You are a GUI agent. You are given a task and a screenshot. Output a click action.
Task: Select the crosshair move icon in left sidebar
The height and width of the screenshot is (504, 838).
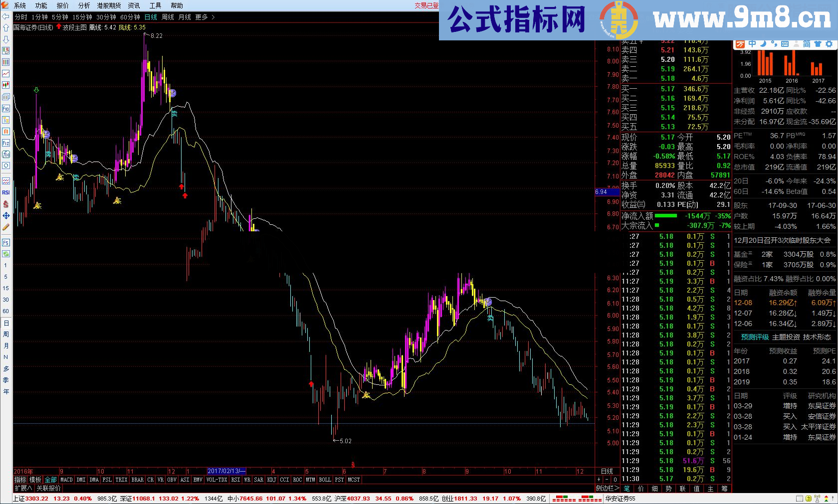pyautogui.click(x=5, y=216)
